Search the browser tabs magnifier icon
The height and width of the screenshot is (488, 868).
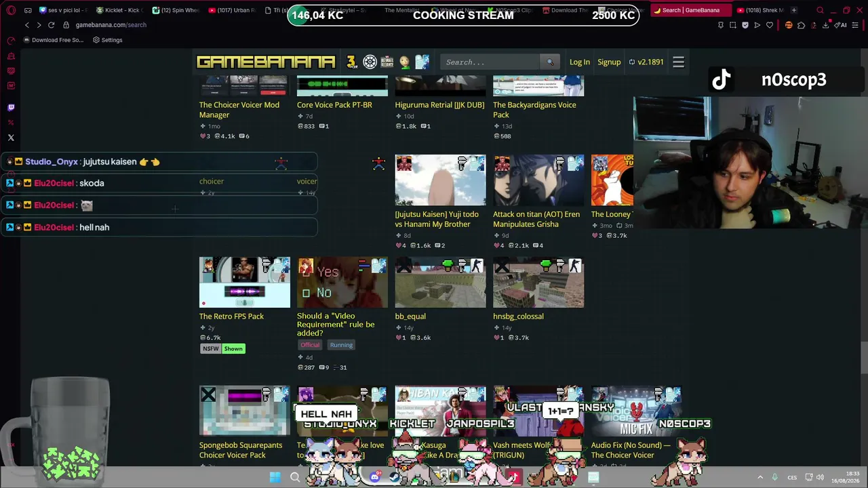[820, 10]
